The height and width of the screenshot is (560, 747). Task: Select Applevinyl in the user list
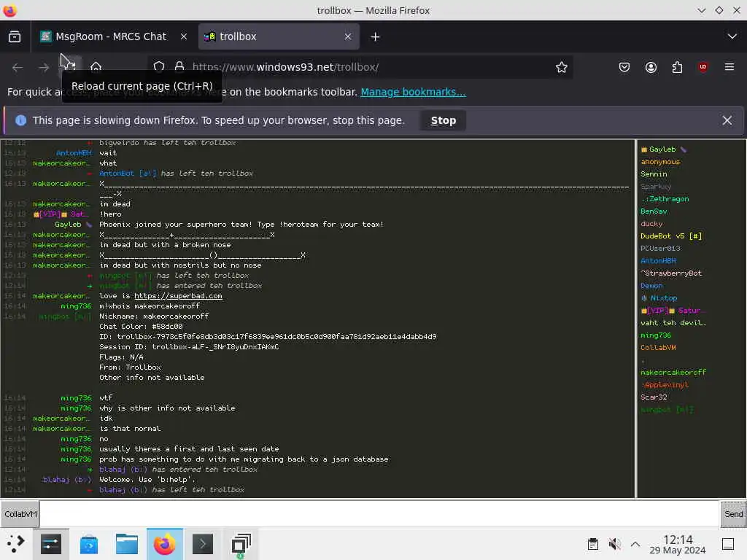pos(665,385)
